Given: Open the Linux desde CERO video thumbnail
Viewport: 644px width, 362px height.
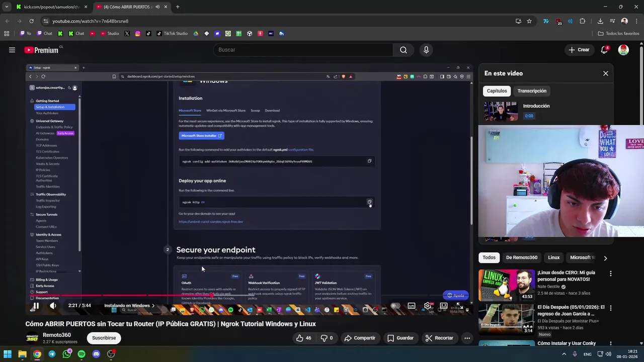Looking at the screenshot, I should pos(507,285).
